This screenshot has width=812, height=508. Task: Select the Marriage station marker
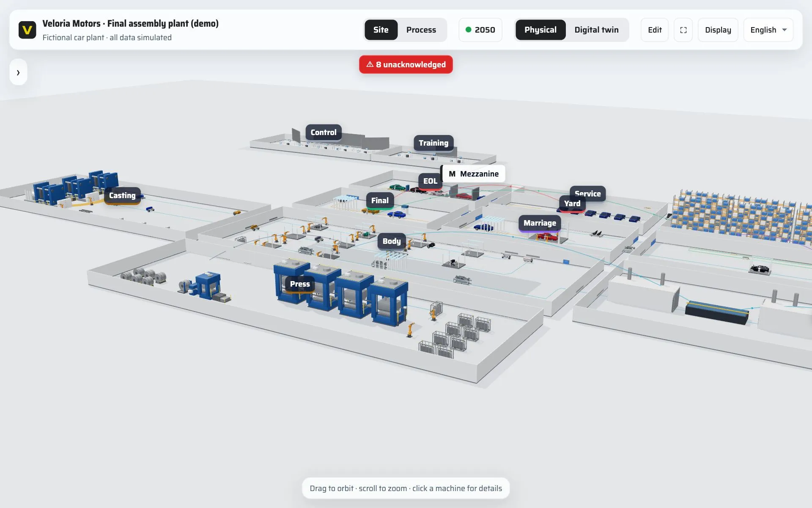pos(540,223)
